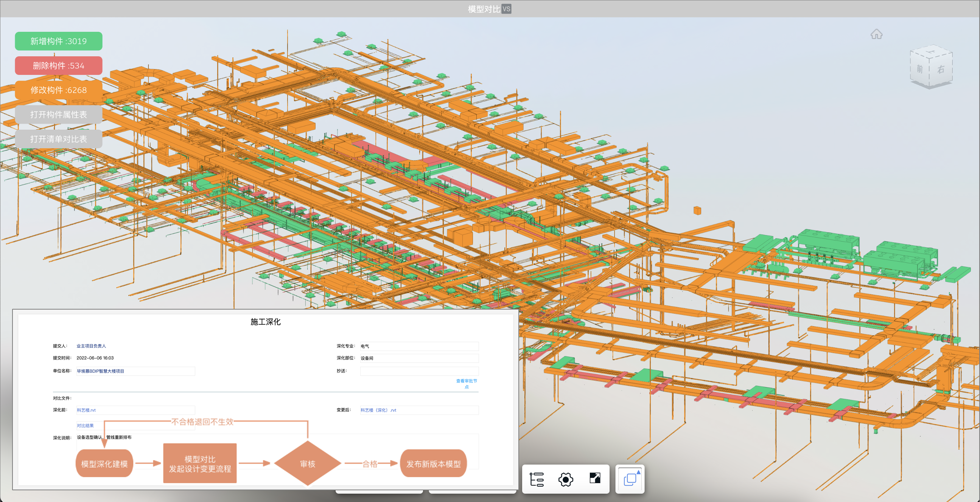Open 打开清单对比表 comparison list

[x=59, y=139]
